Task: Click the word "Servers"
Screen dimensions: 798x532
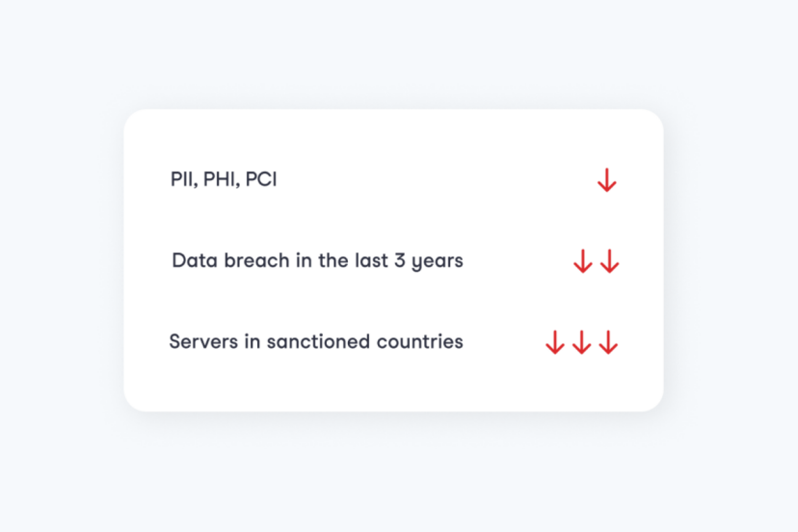Action: click(x=203, y=341)
